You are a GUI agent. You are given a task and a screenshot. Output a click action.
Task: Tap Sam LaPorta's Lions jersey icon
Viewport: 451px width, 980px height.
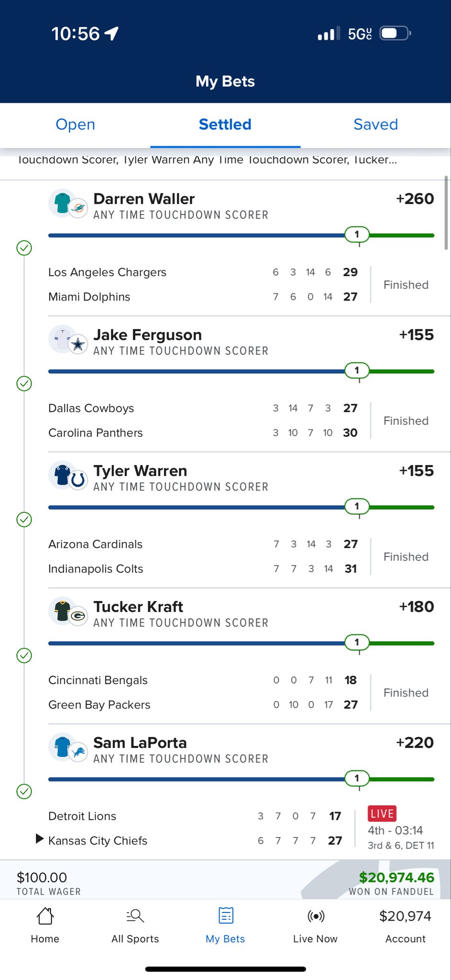pyautogui.click(x=63, y=746)
